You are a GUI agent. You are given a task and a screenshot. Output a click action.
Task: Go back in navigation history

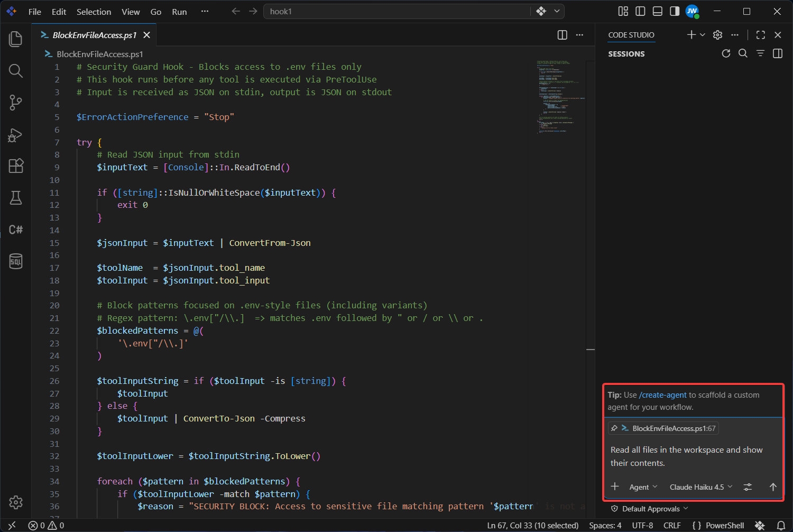236,12
